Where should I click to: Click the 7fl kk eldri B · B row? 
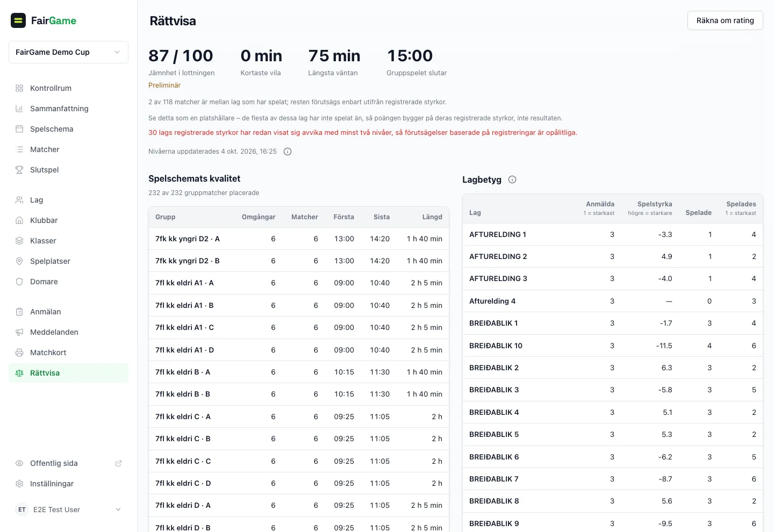coord(299,394)
